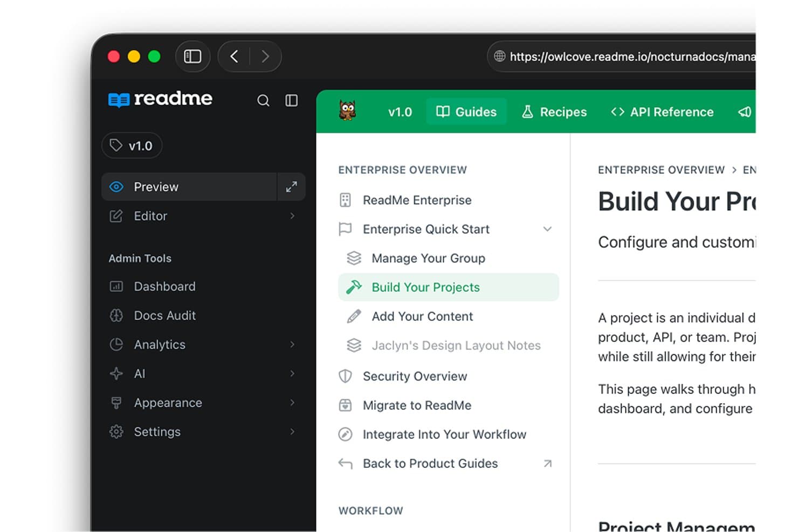Toggle the browser sidebar button
This screenshot has width=798, height=532.
192,57
